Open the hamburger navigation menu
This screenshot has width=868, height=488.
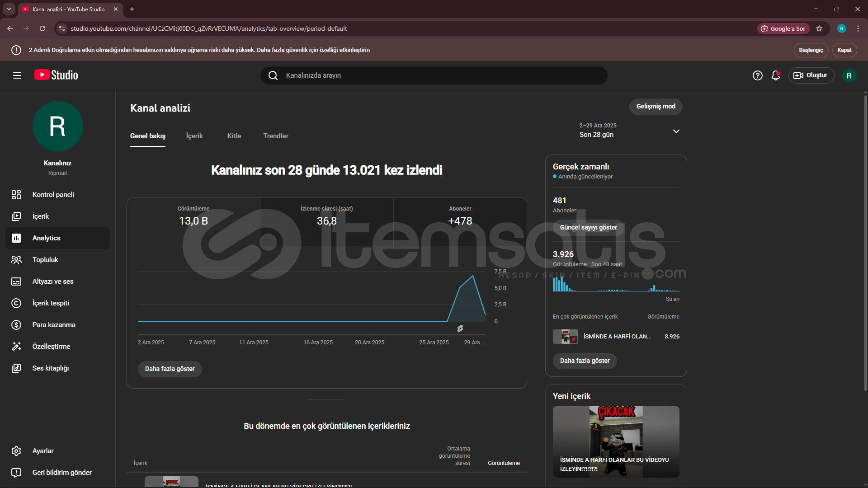17,75
